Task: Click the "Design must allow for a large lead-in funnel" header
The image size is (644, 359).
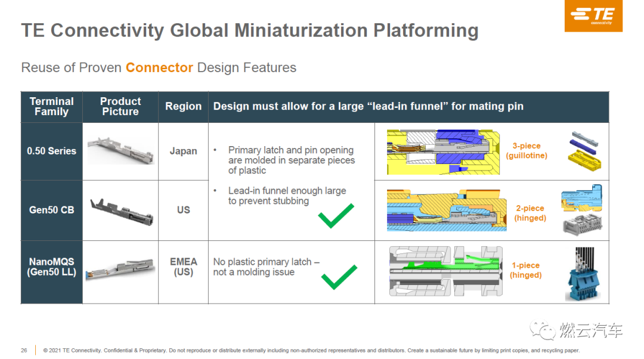Action: coord(369,106)
